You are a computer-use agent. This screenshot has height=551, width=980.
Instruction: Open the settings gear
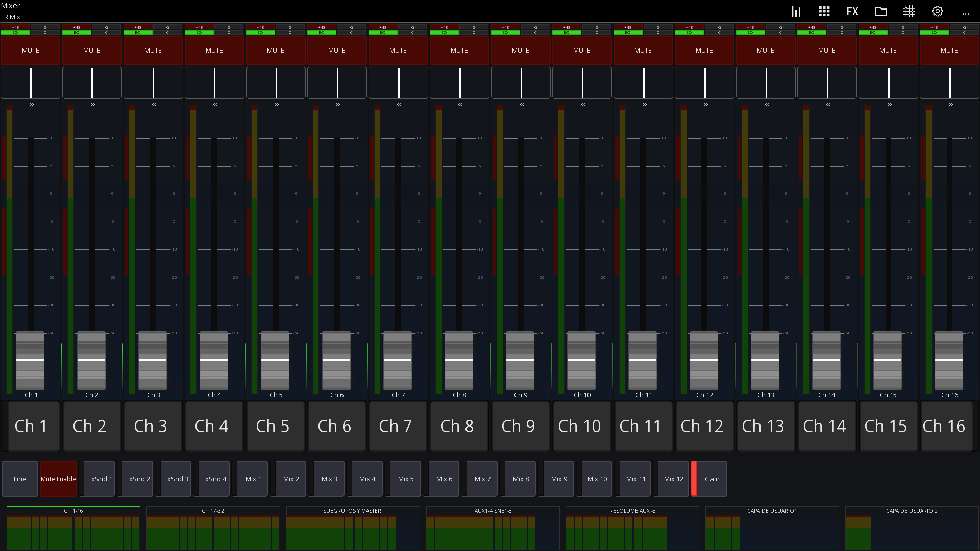pos(938,11)
